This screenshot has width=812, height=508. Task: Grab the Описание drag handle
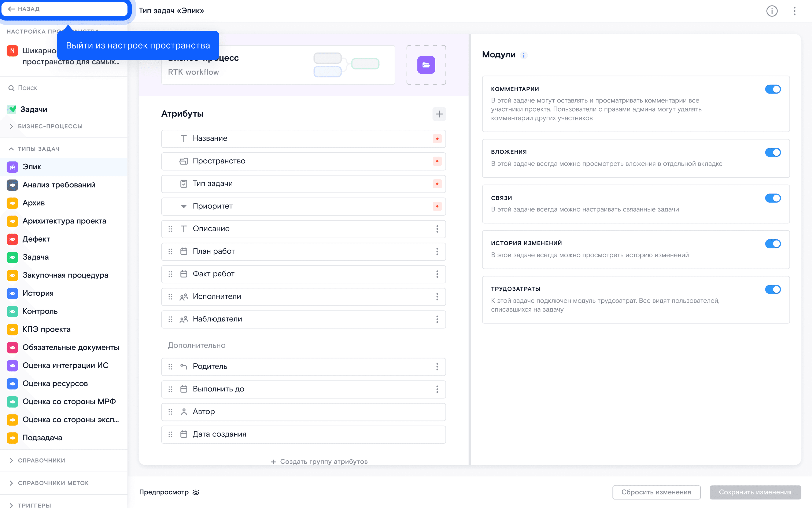click(x=170, y=229)
